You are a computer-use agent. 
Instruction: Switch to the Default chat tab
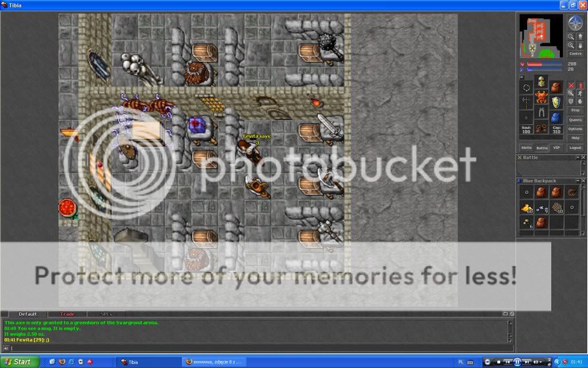tap(28, 314)
